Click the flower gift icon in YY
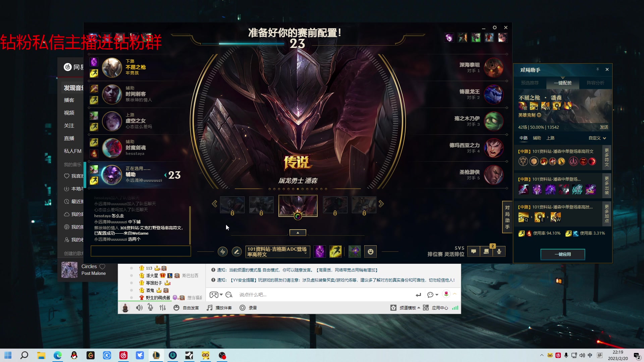The width and height of the screenshot is (644, 362). coord(446,294)
